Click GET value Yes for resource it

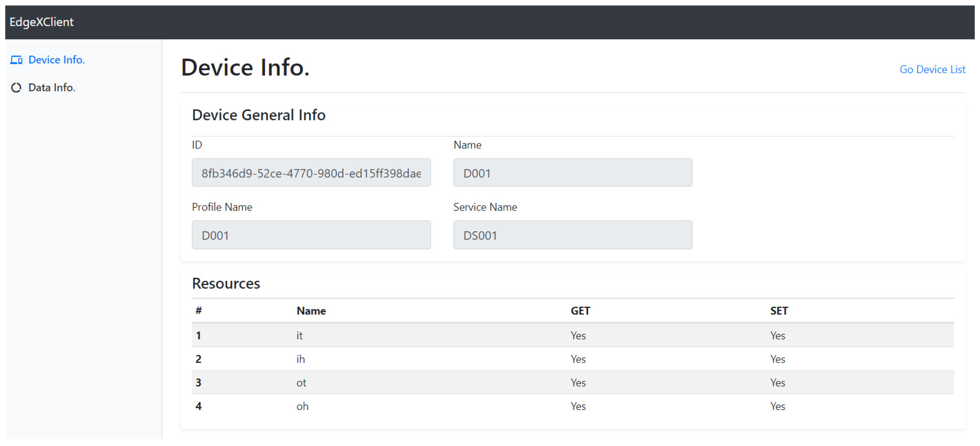[x=577, y=335]
